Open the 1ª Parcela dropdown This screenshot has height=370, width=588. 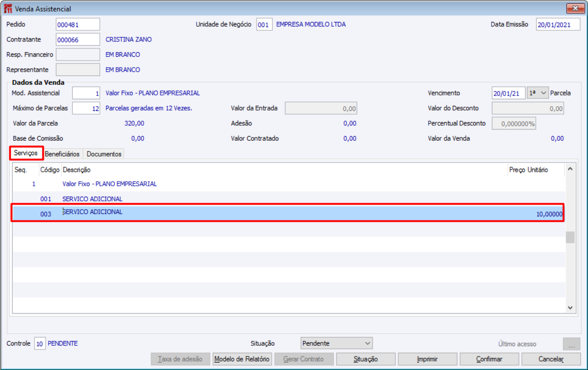pyautogui.click(x=538, y=93)
